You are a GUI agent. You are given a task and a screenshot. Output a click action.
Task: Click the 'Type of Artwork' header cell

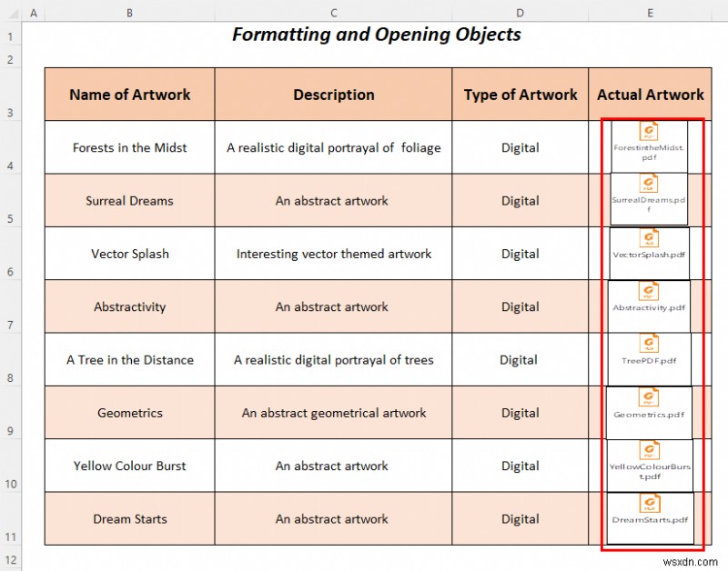(520, 95)
